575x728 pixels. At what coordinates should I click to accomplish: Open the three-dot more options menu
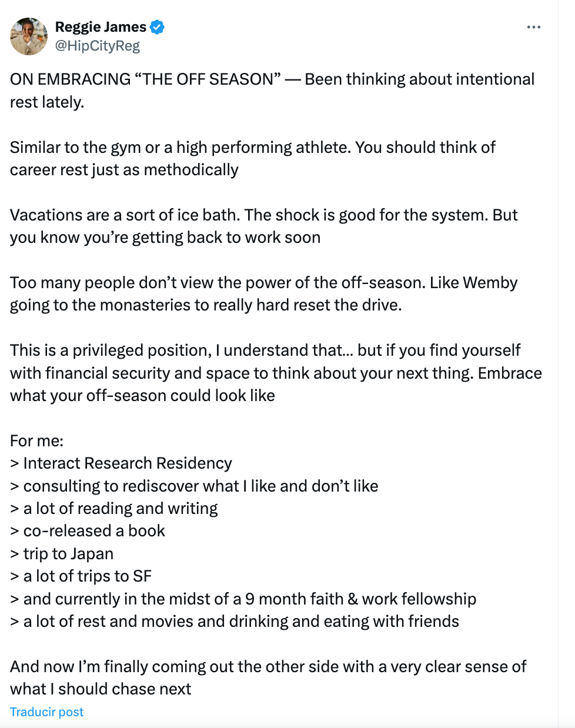533,27
